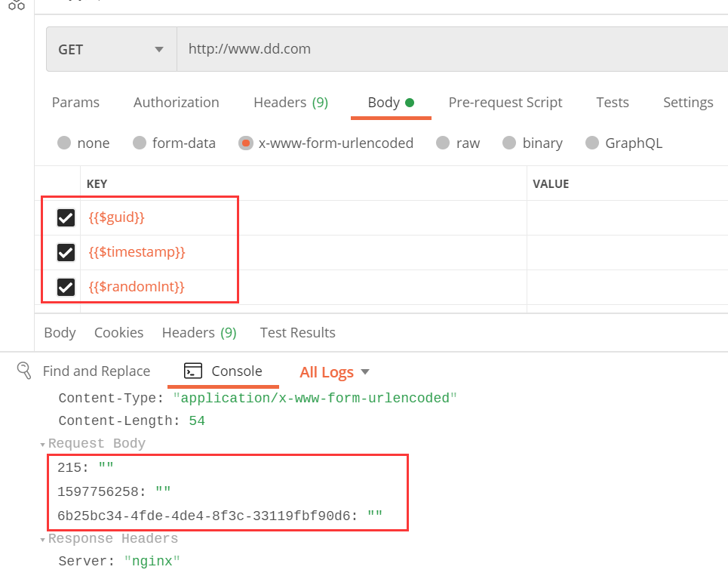Click the value cell of the {{$guid}} row
This screenshot has width=728, height=579.
(x=627, y=217)
